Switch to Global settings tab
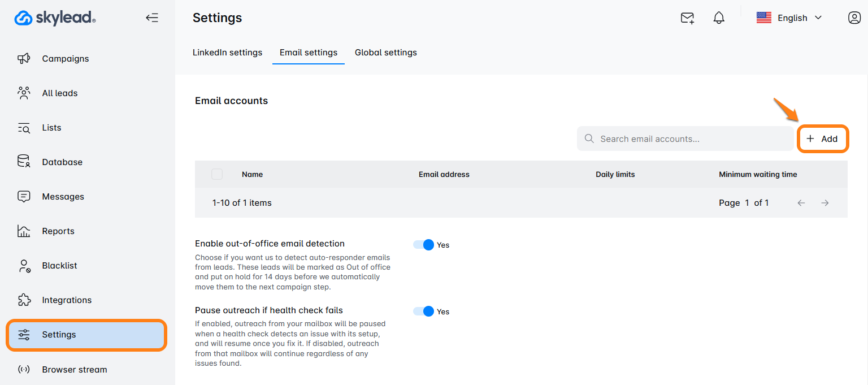 click(x=386, y=53)
